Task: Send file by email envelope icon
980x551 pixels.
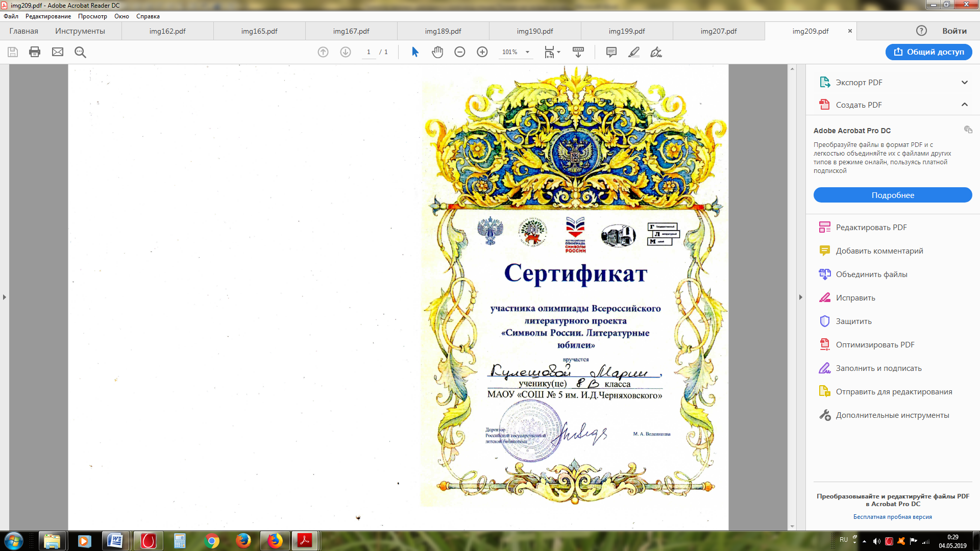Action: pos(58,52)
